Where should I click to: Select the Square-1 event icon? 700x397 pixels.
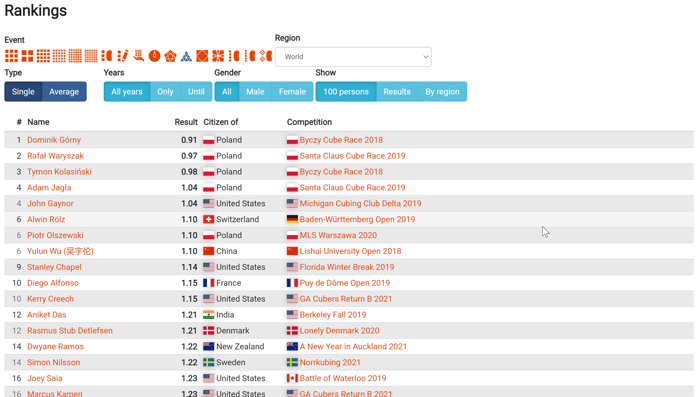click(x=218, y=56)
